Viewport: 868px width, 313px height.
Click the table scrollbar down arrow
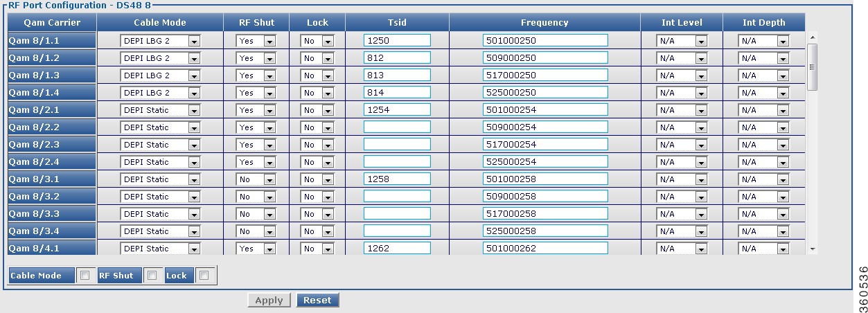(813, 249)
